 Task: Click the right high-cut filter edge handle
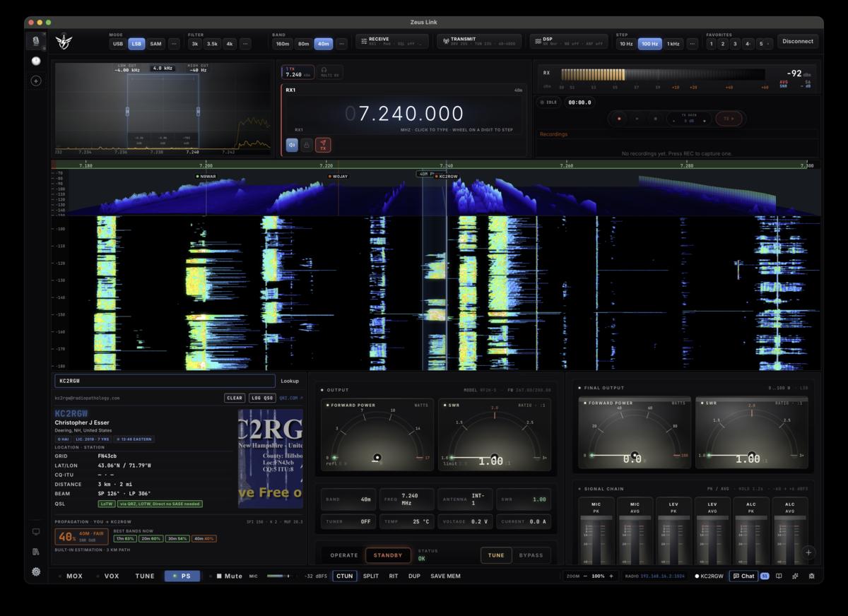[199, 112]
